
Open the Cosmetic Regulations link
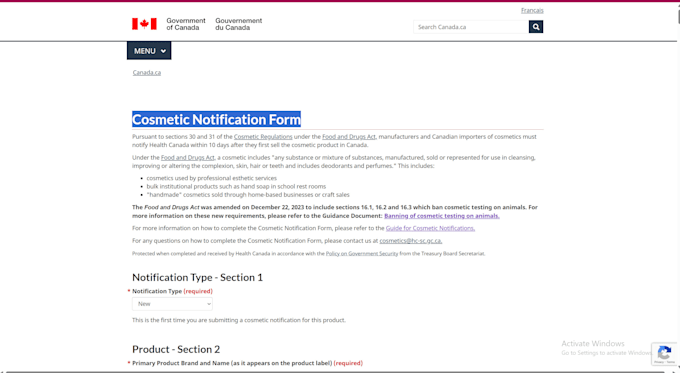tap(263, 137)
